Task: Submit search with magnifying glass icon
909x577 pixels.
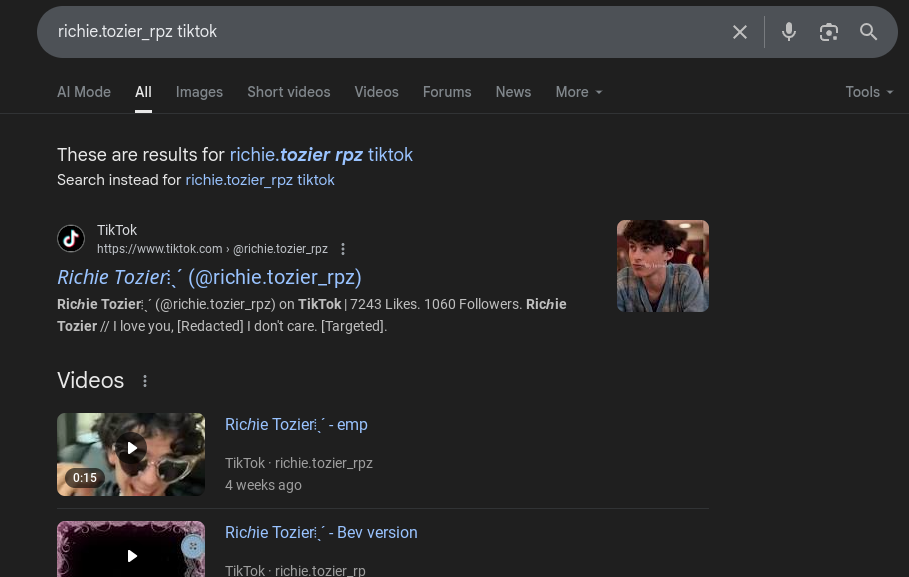Action: click(868, 32)
